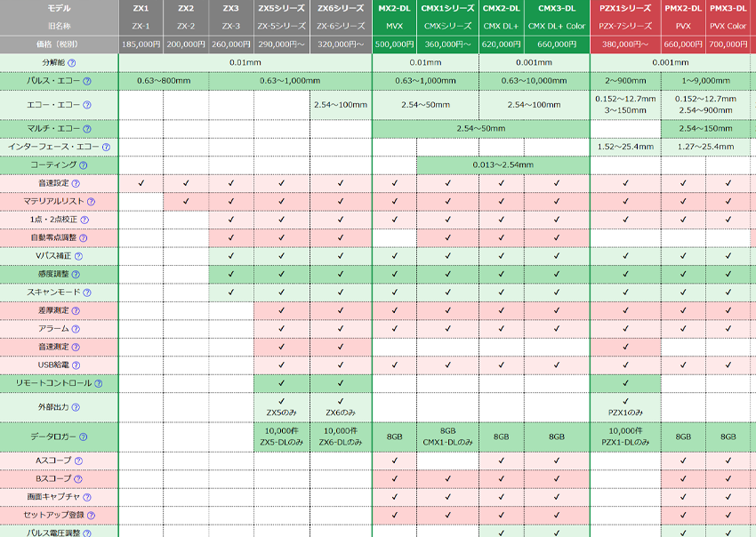The height and width of the screenshot is (537, 756).
Task: Click the ZX3 model header
Action: (231, 8)
